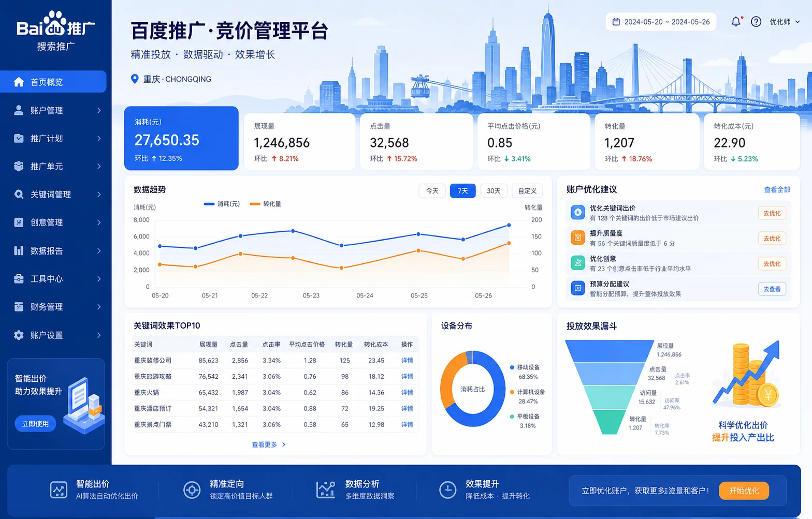The image size is (812, 519).
Task: Expand the 关键词管理 menu chevron
Action: pos(99,194)
